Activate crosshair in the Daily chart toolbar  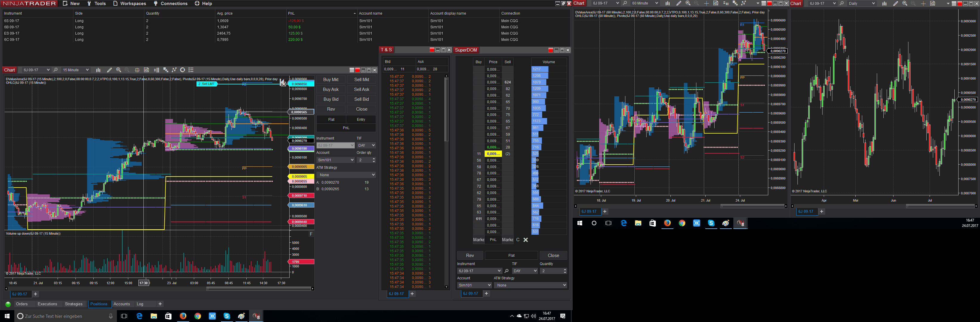[x=923, y=3]
